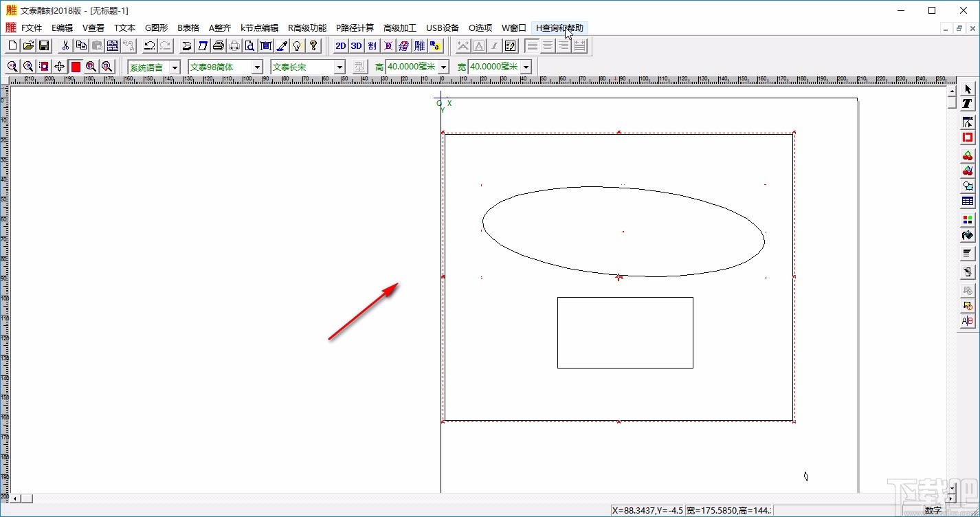Viewport: 980px width, 517px height.
Task: Click the 雕 engraving toolbar icon
Action: (419, 46)
